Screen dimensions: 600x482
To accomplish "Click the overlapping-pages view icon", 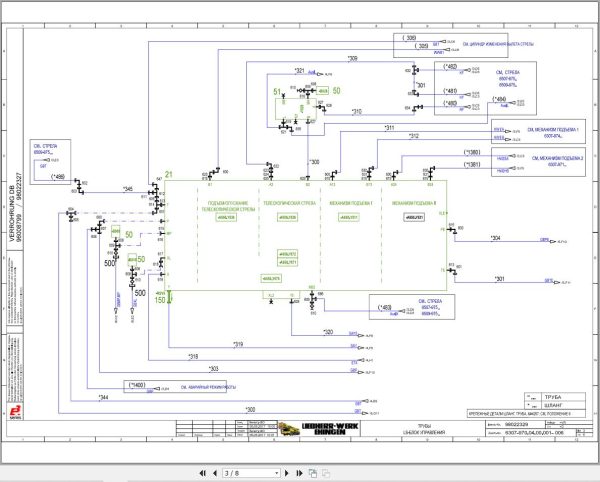I will [313, 473].
